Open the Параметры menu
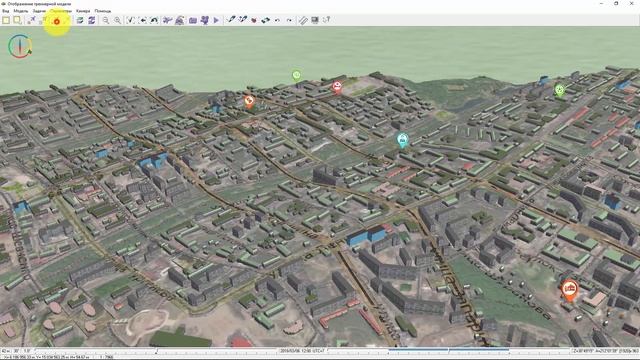The width and height of the screenshot is (640, 360). tap(61, 11)
